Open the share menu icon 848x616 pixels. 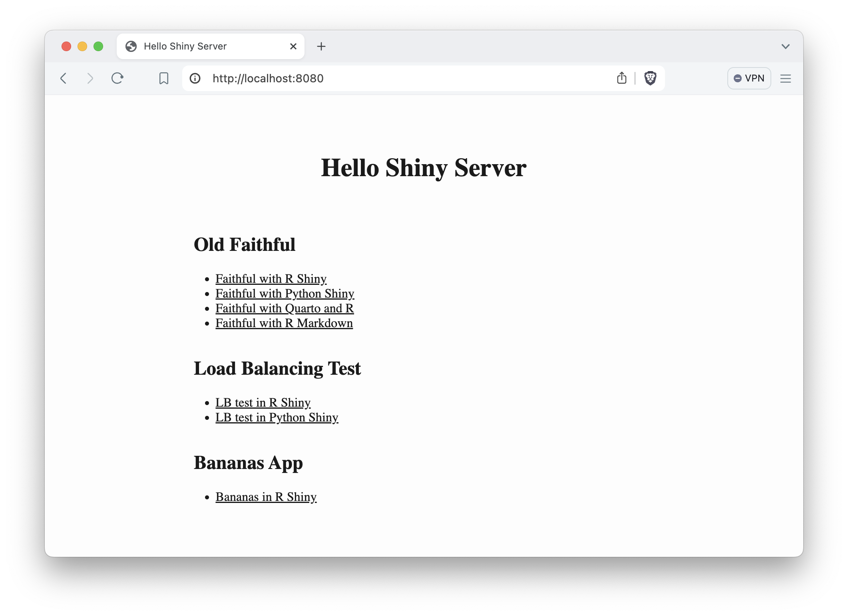click(621, 78)
